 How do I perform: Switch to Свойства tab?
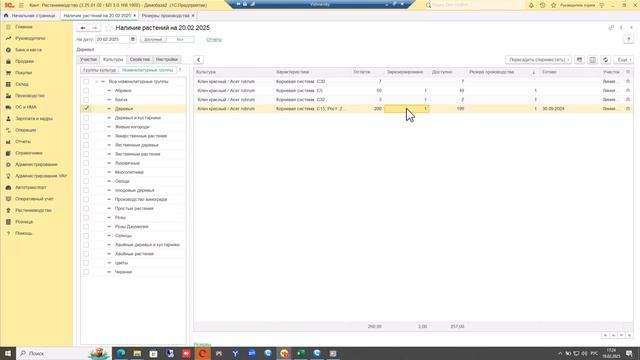140,60
